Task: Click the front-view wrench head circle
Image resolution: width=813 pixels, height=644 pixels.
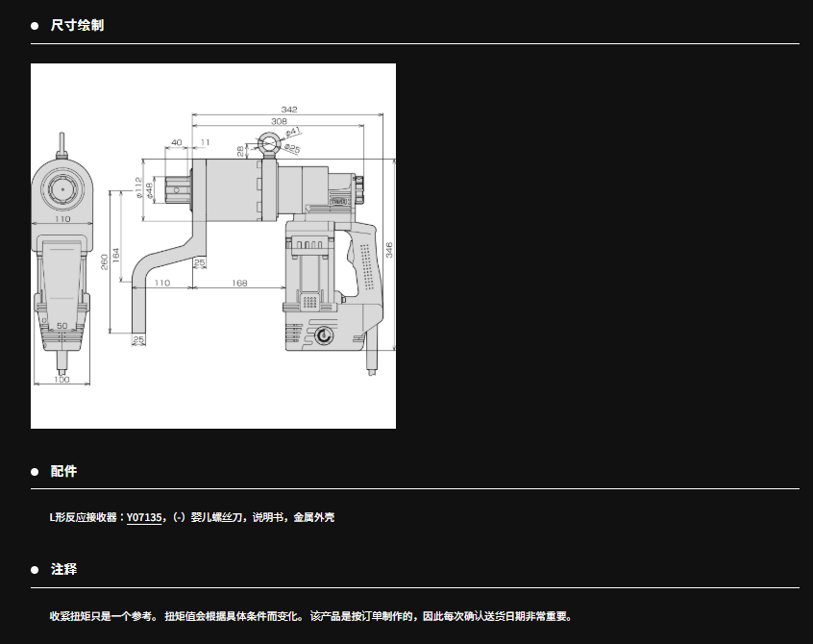Action: [63, 190]
